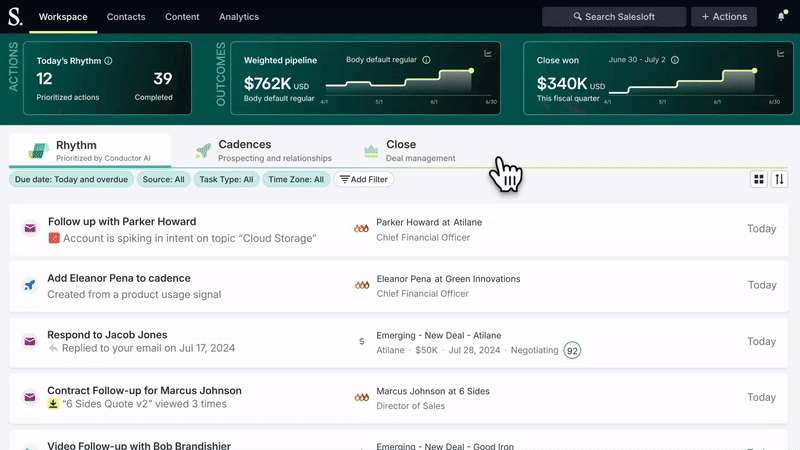
Task: Switch to grid view icon
Action: tap(759, 179)
